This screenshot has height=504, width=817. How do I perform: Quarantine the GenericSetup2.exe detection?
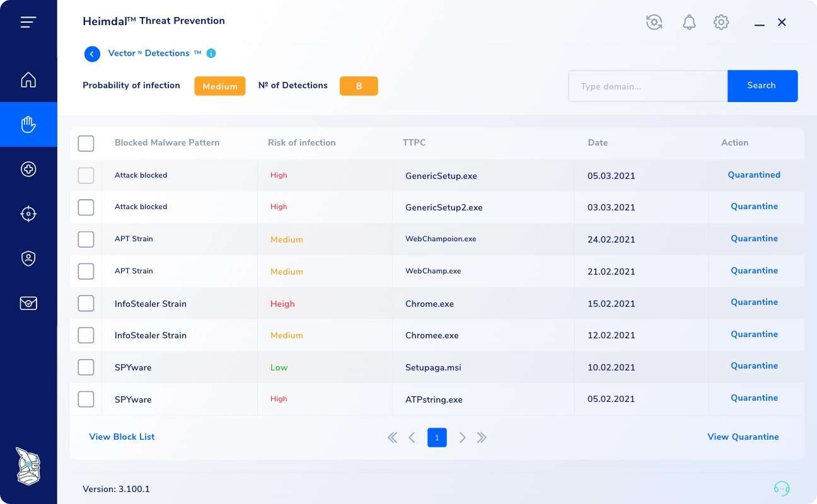(755, 206)
